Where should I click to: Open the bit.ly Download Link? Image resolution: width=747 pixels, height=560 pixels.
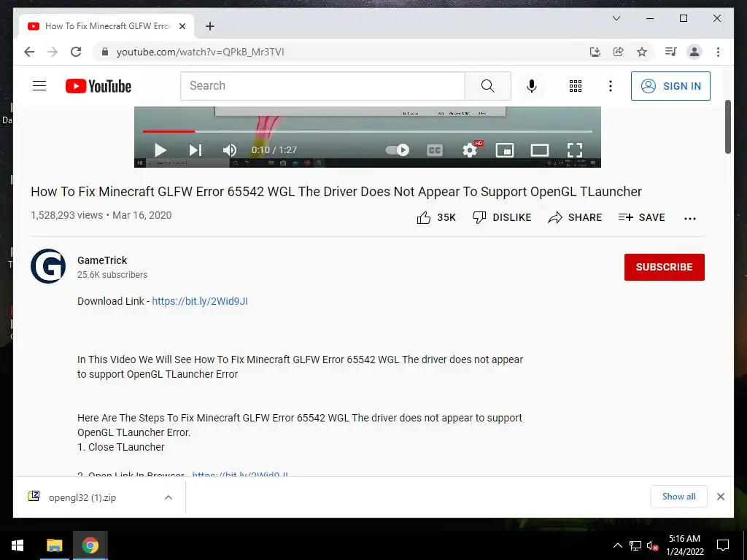(200, 301)
